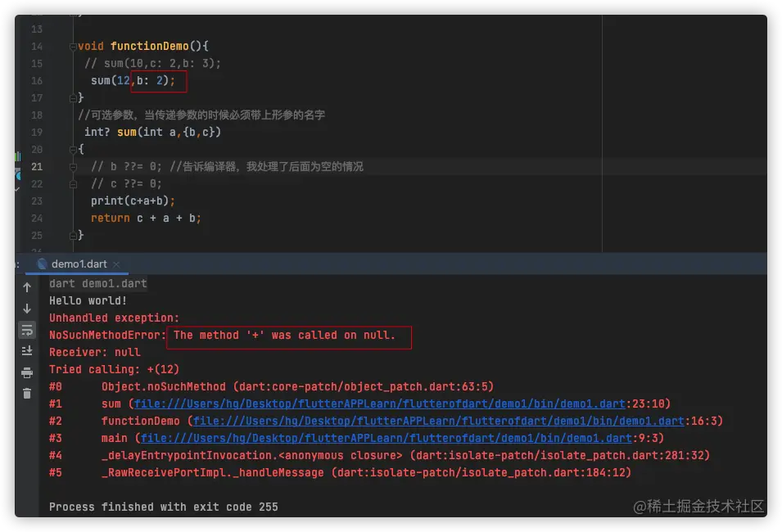Click the Up the Stack Trace arrow
Image resolution: width=782 pixels, height=532 pixels.
coord(27,287)
